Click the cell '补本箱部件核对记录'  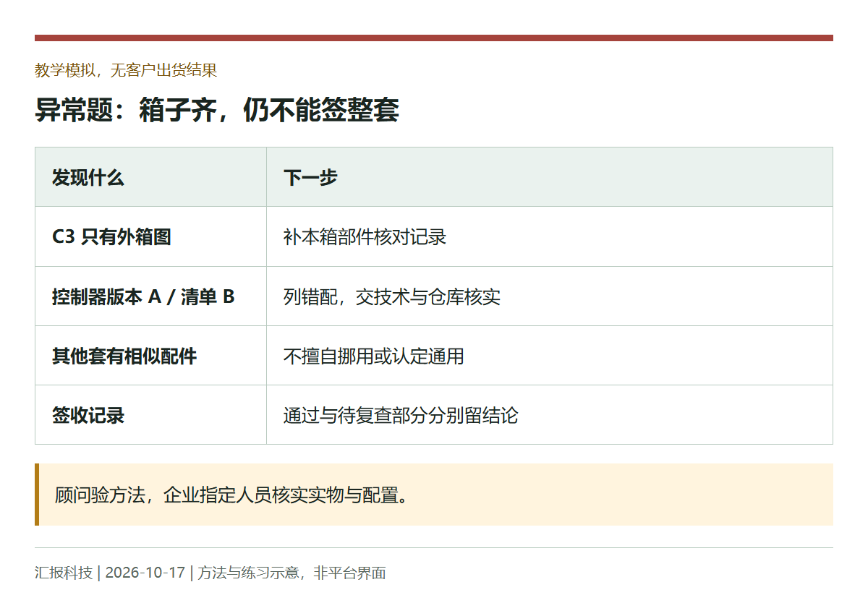(x=549, y=236)
